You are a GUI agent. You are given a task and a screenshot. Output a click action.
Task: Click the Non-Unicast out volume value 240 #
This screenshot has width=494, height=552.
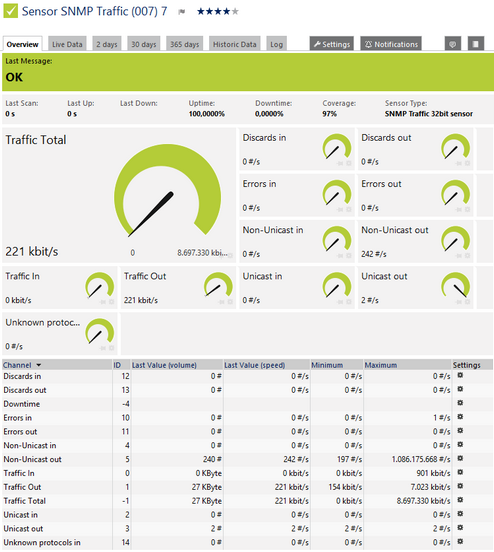[x=212, y=459]
